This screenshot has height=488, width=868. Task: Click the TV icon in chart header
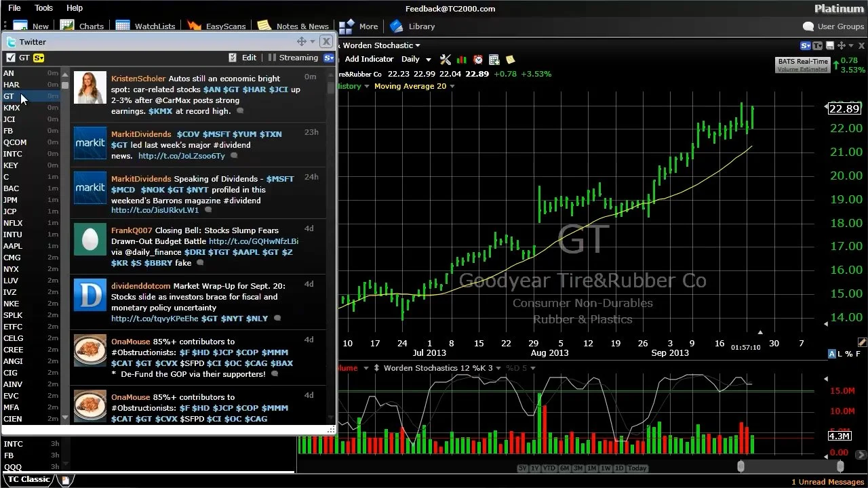(x=818, y=45)
